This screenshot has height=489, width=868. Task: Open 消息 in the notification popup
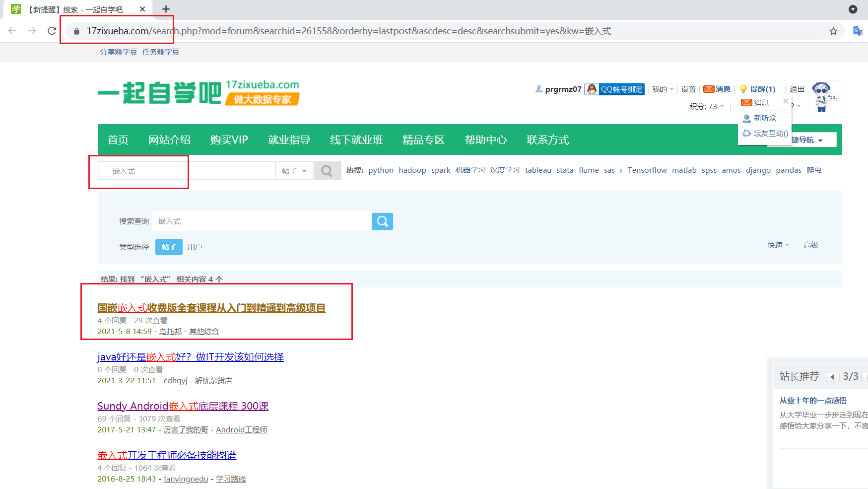tap(755, 103)
